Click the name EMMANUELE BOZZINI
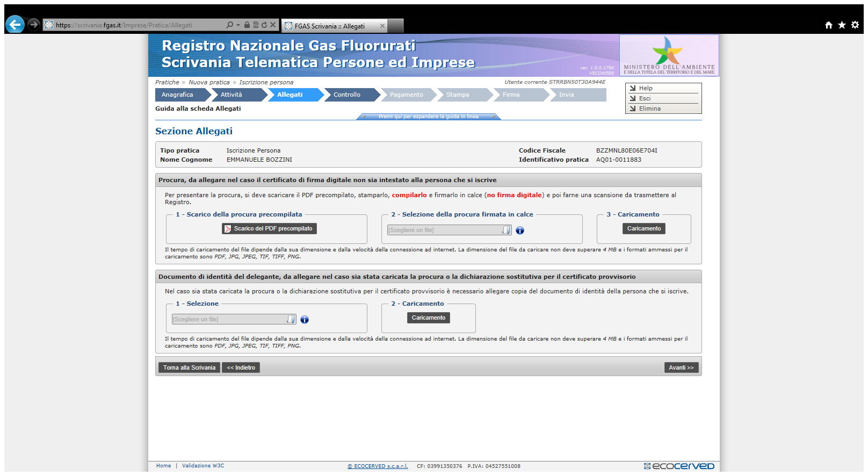The height and width of the screenshot is (476, 868). pyautogui.click(x=259, y=160)
